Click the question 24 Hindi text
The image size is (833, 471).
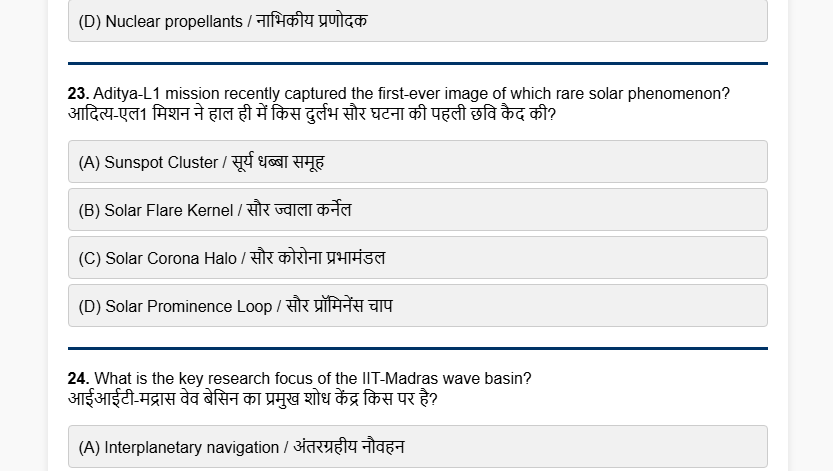click(x=252, y=399)
